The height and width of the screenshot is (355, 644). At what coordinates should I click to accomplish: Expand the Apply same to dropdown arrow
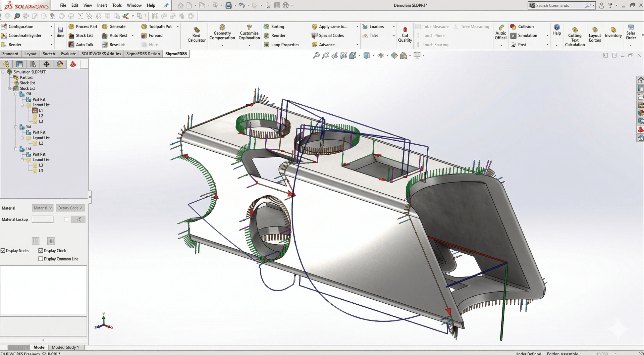click(357, 27)
